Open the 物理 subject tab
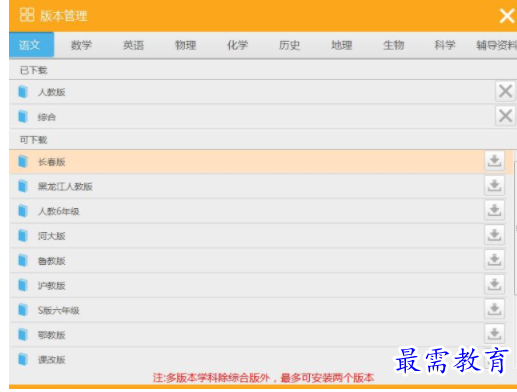Viewport: 517px width, 392px height. point(186,45)
